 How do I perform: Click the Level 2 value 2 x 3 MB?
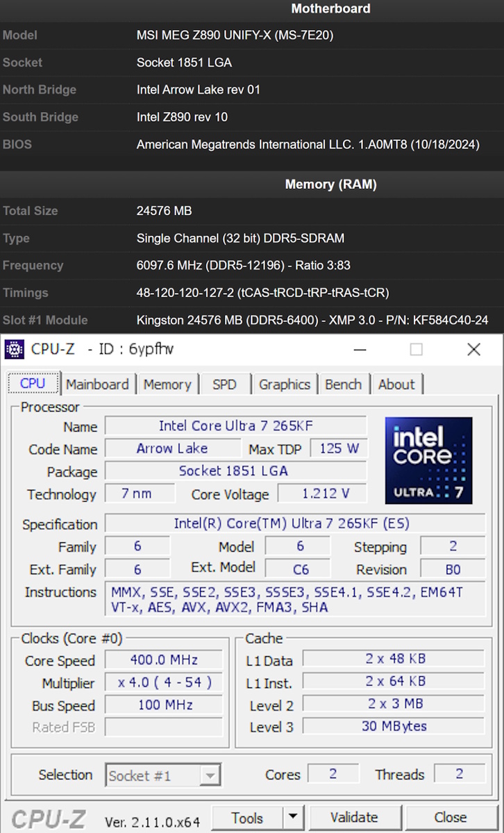click(394, 704)
